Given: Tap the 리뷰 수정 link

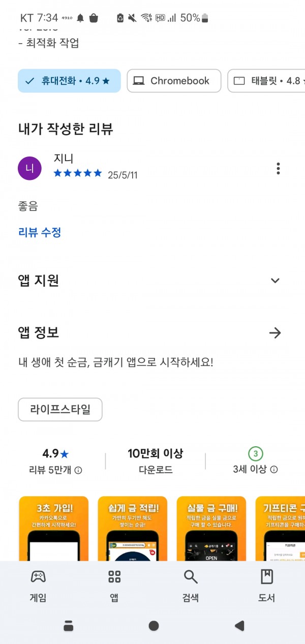Looking at the screenshot, I should 40,232.
